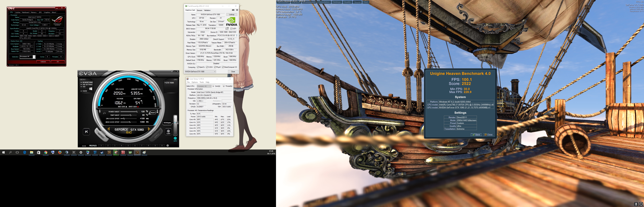Toggle the DirectCompute 5.0 checkbox in GPU-Z
Screen dimensions: 644x207
tap(223, 67)
